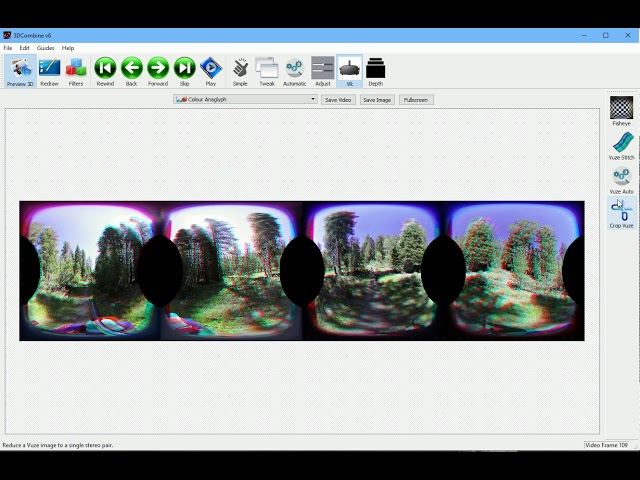
Task: Switch preview to Fullscreen
Action: [416, 100]
